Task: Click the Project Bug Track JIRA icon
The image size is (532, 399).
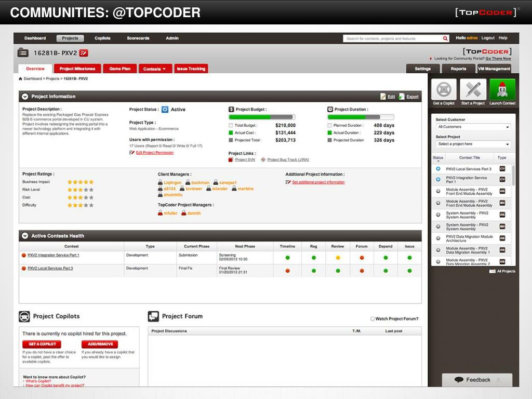Action: (x=263, y=159)
